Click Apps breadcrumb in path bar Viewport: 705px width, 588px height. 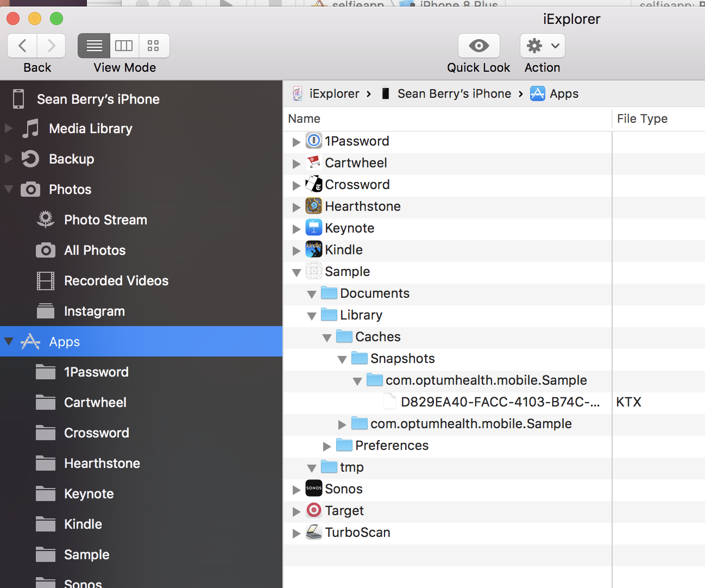(555, 93)
